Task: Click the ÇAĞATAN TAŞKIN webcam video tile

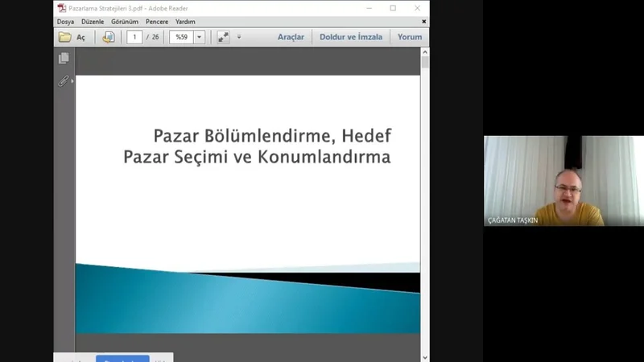Action: (x=563, y=181)
